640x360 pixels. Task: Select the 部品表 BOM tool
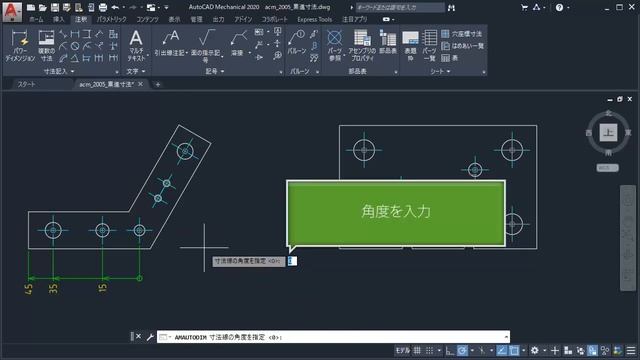click(388, 42)
